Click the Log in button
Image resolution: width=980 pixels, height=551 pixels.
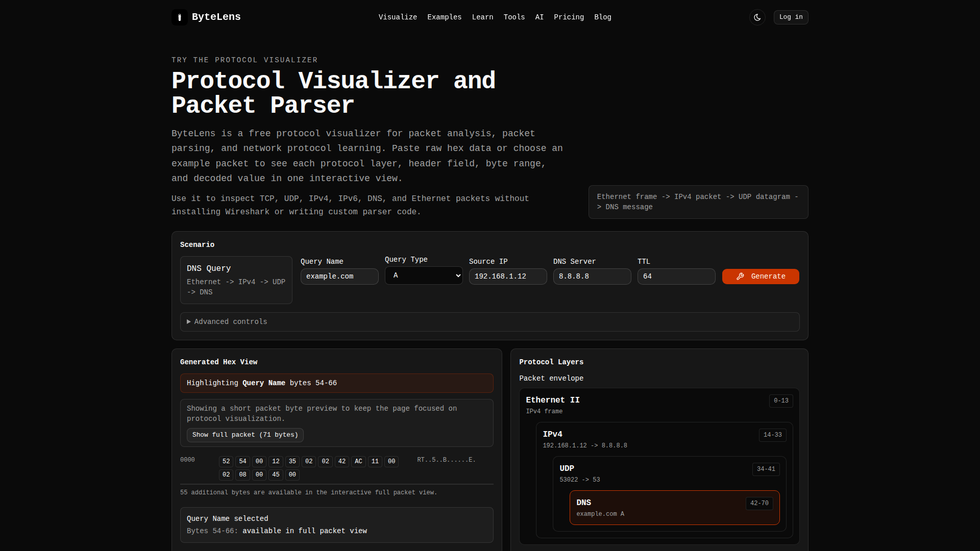pos(791,17)
